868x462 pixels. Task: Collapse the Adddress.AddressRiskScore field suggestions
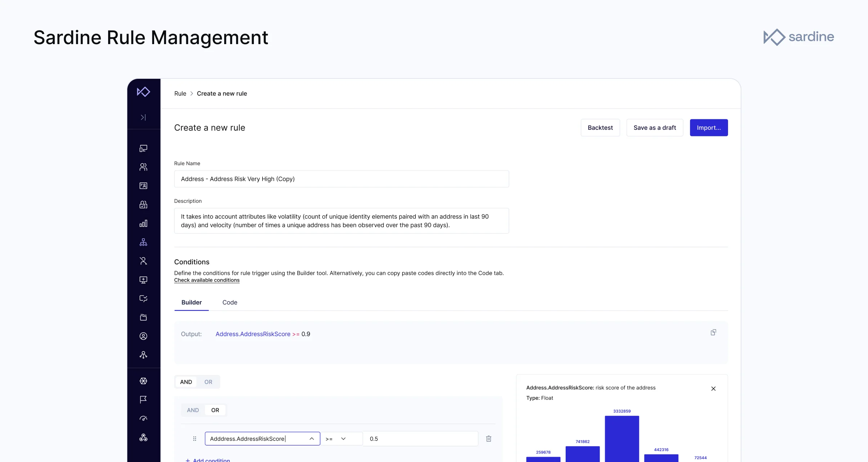(x=311, y=439)
